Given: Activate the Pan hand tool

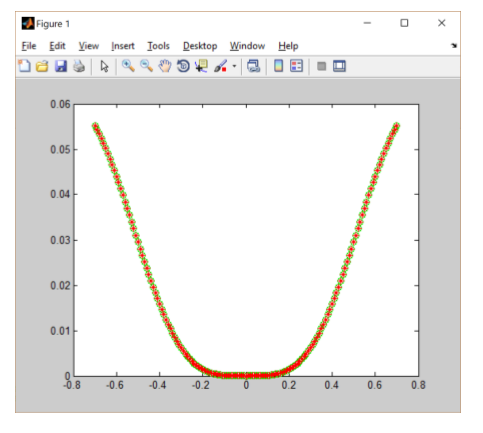Looking at the screenshot, I should click(x=165, y=66).
